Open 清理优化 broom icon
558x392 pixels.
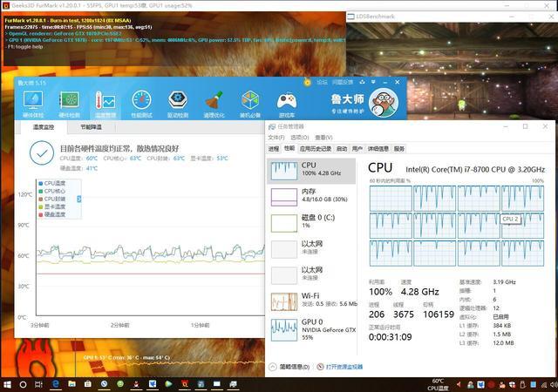(214, 104)
